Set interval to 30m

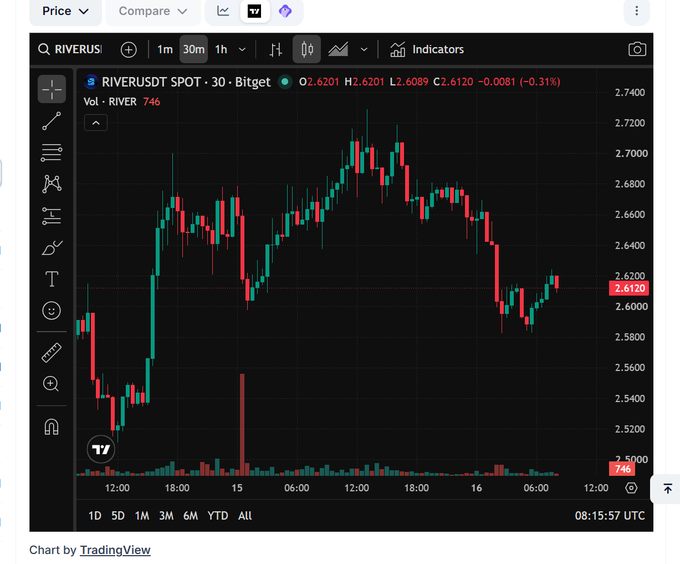pyautogui.click(x=193, y=49)
